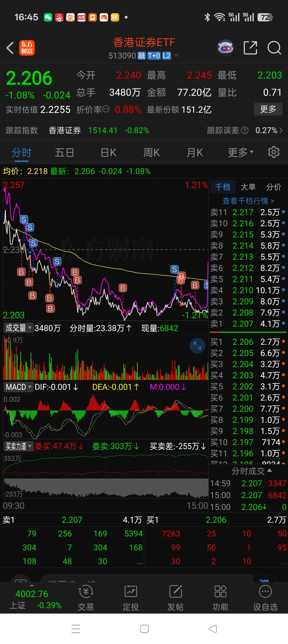Tap the Android recent apps menu button
288x644 pixels.
[76, 629]
